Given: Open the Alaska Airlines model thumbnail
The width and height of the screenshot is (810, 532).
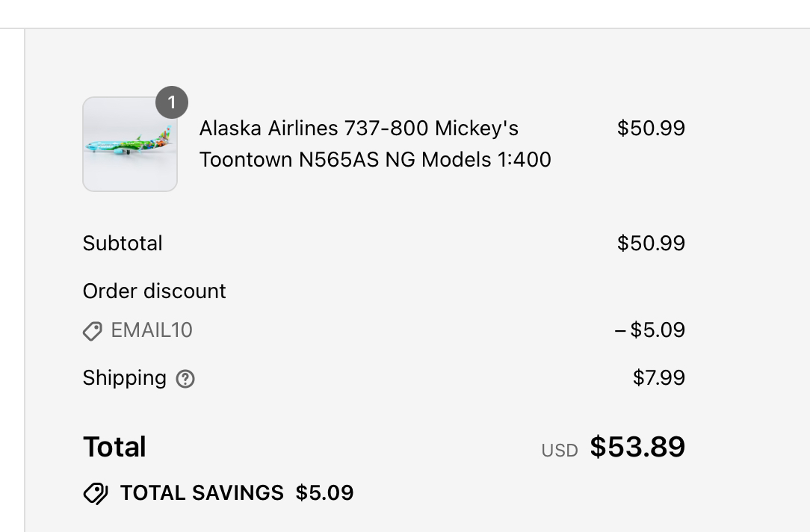Looking at the screenshot, I should (x=130, y=144).
